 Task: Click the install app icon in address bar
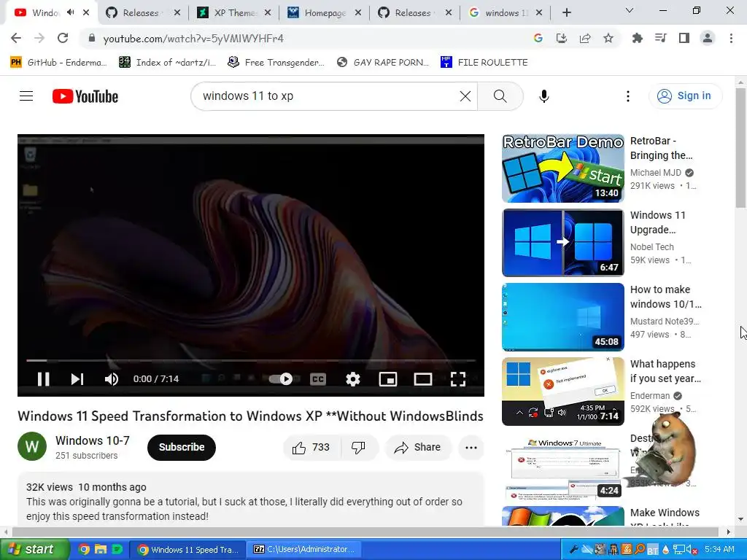point(562,38)
